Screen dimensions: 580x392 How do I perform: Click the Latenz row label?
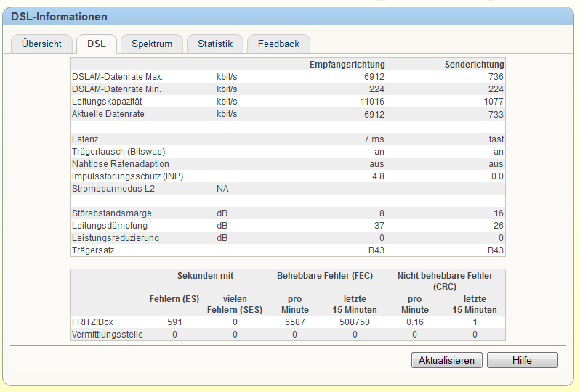(85, 139)
